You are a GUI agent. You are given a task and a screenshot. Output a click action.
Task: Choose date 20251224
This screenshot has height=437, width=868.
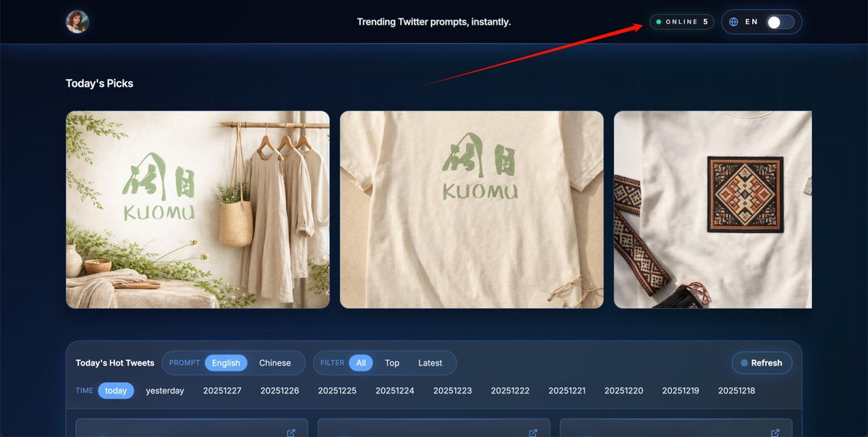coord(395,391)
